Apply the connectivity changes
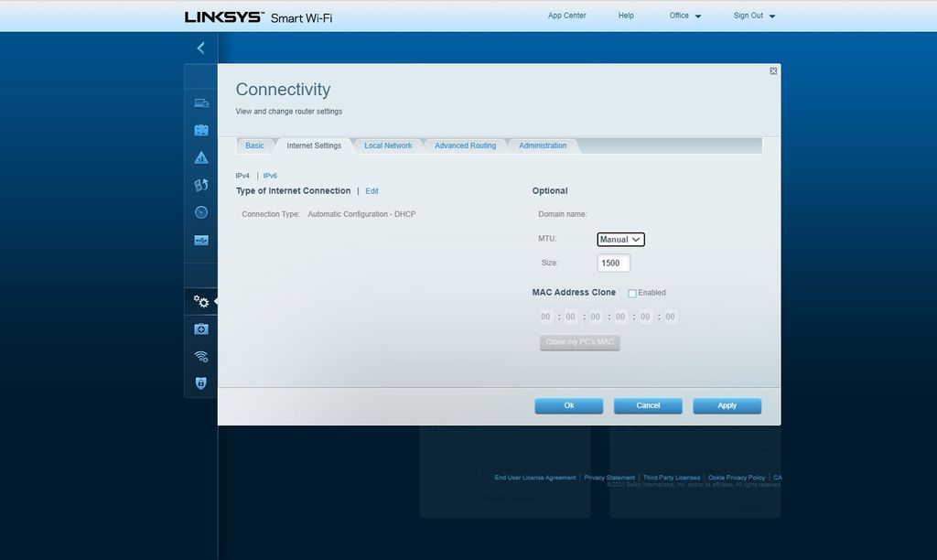Viewport: 937px width, 560px height. tap(727, 405)
